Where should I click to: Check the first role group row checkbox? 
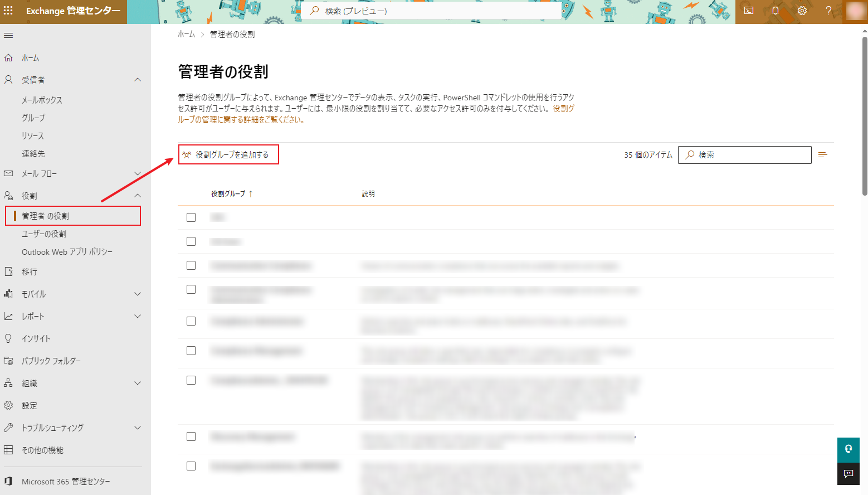coord(191,217)
